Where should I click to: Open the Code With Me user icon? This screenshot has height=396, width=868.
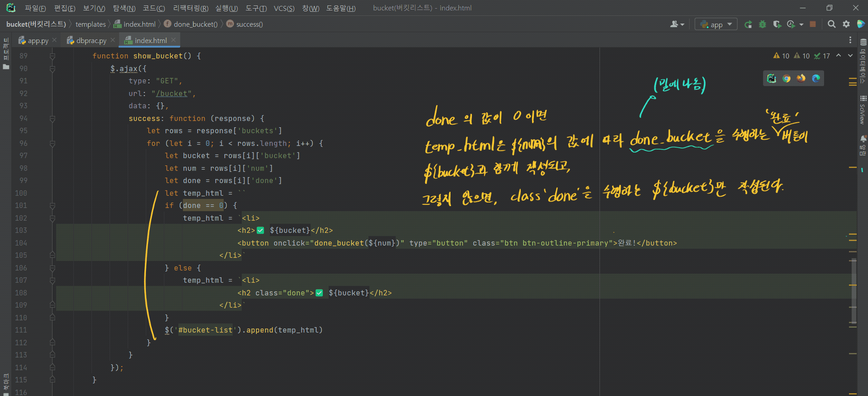coord(674,24)
